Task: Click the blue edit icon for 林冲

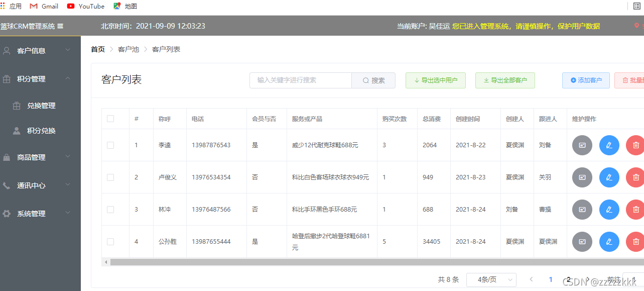Action: tap(609, 210)
